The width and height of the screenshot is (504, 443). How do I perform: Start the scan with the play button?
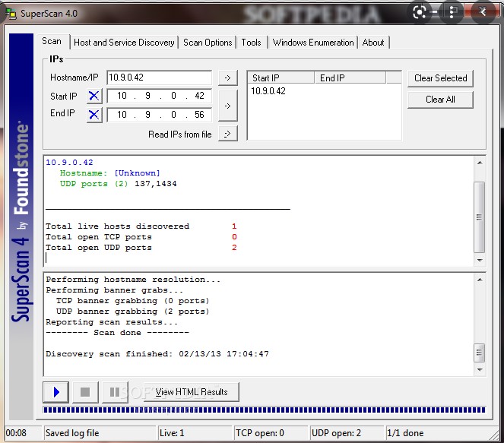pos(56,392)
